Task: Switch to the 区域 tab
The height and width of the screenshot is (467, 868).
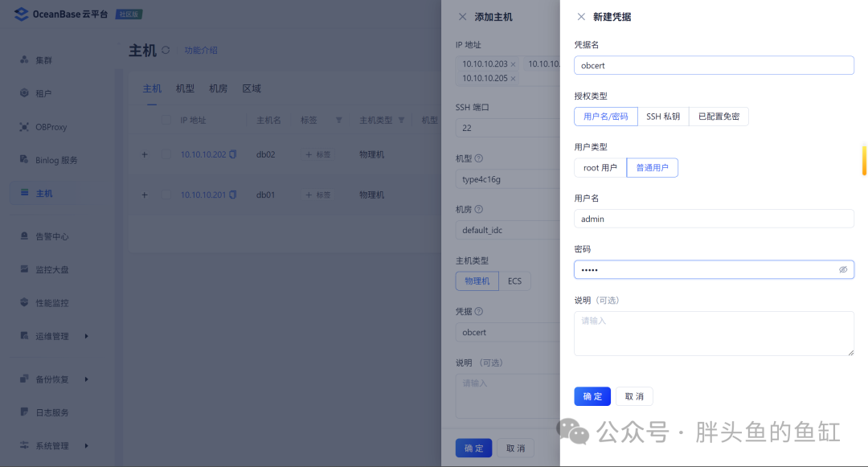Action: pyautogui.click(x=252, y=88)
